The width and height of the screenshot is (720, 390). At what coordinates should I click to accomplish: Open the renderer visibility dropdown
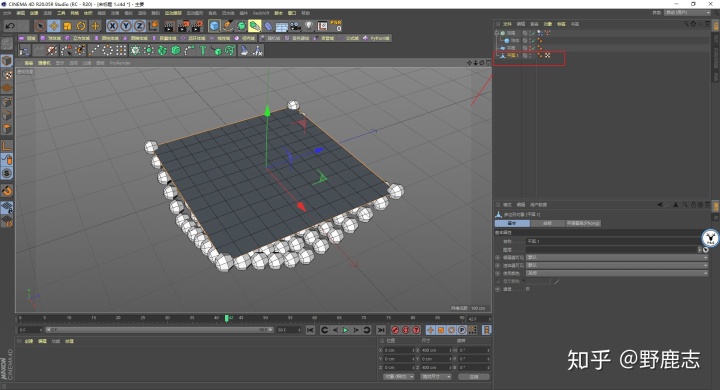coord(617,266)
